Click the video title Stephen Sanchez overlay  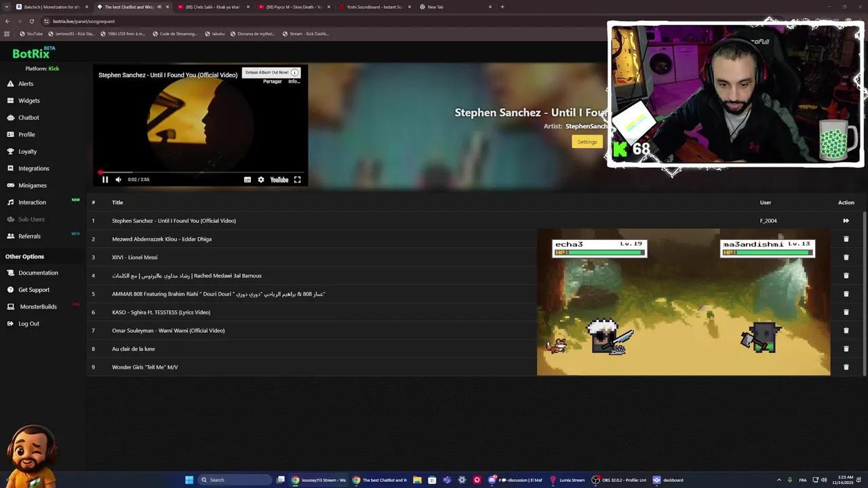tap(167, 75)
